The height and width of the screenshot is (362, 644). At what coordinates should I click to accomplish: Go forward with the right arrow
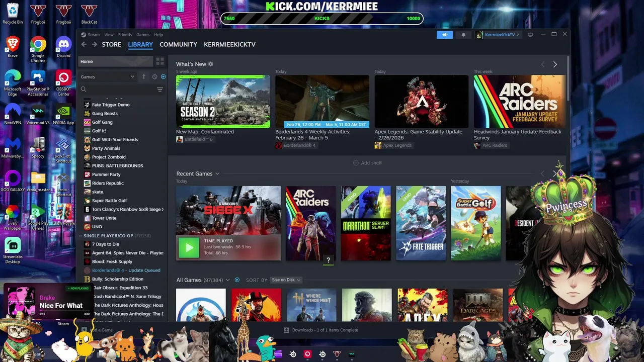click(94, 44)
